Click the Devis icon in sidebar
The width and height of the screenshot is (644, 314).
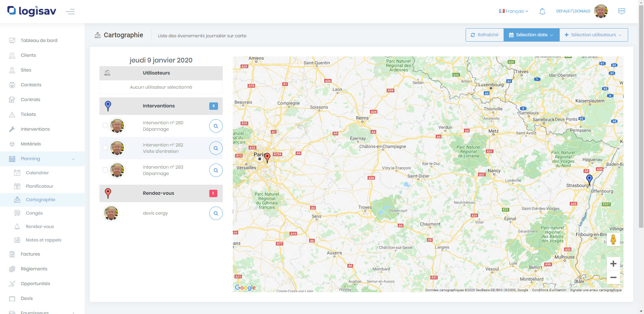click(x=12, y=299)
